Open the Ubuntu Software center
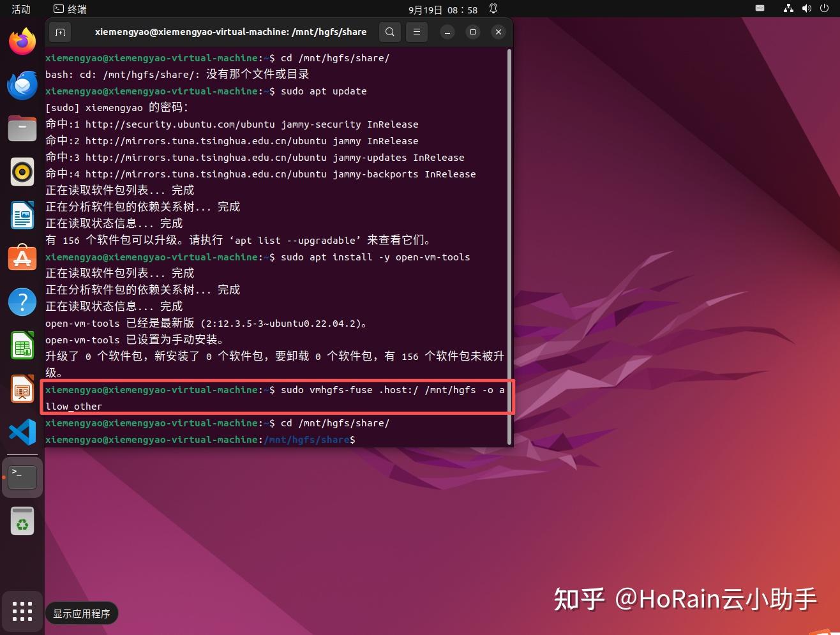Viewport: 840px width, 635px height. coord(22,258)
